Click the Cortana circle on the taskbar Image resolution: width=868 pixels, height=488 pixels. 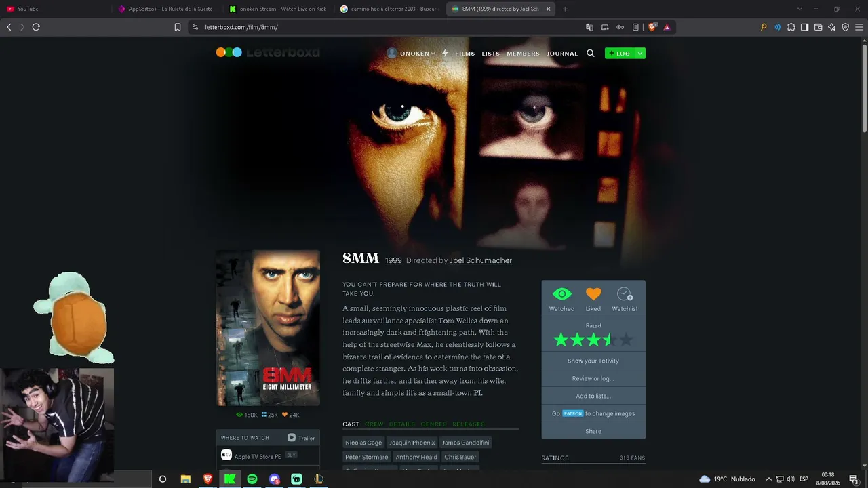click(x=163, y=479)
